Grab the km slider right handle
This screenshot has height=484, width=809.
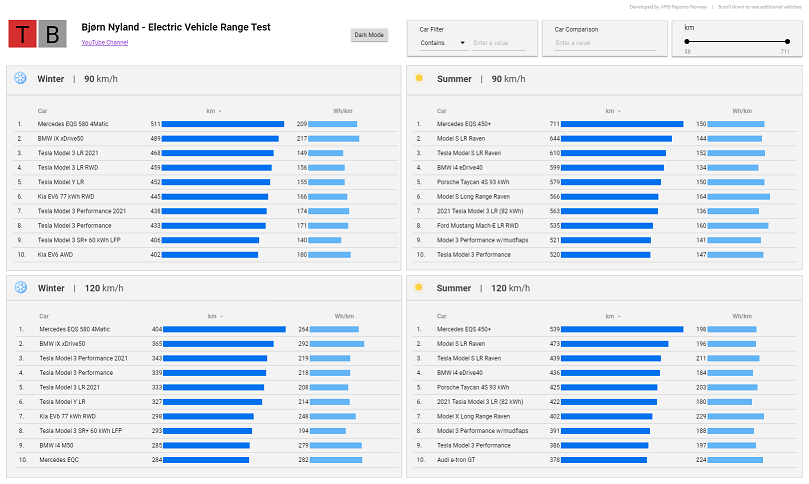click(x=787, y=41)
